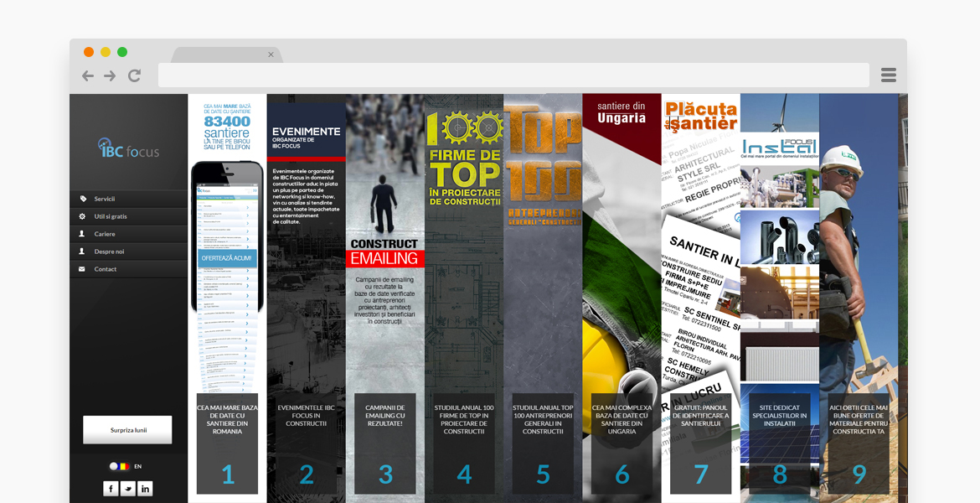Click the person icon beside Cariere

click(82, 233)
